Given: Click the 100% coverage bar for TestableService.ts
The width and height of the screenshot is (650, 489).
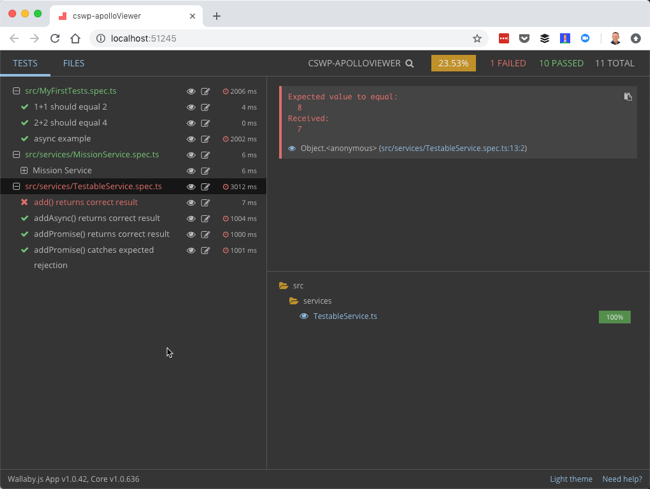Looking at the screenshot, I should 614,317.
